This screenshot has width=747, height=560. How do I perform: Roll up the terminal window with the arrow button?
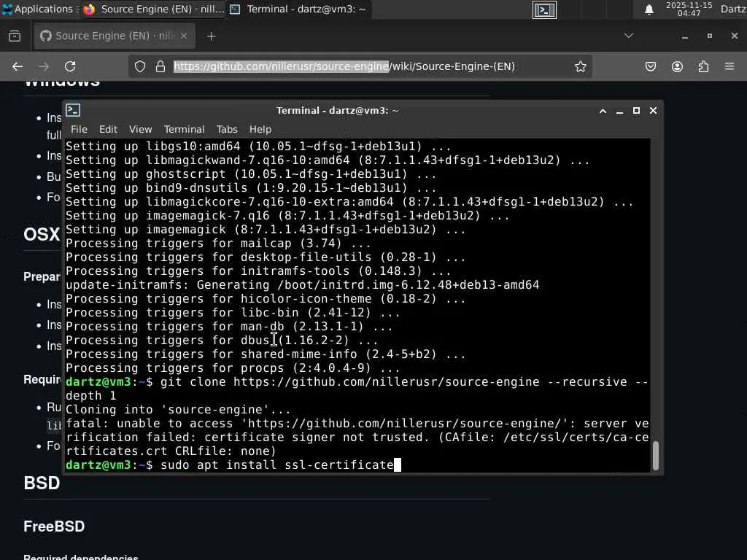tap(603, 111)
